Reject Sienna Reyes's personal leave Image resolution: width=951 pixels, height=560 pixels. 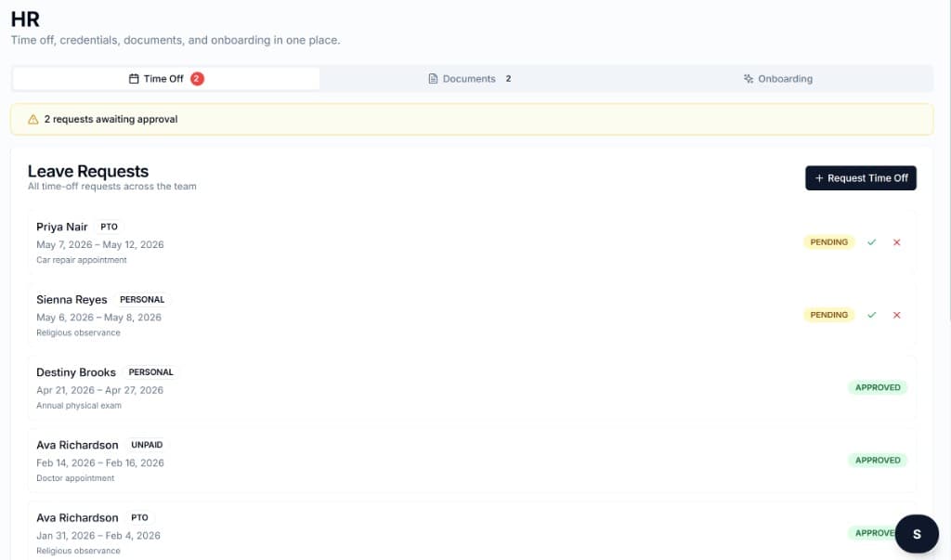pos(896,315)
